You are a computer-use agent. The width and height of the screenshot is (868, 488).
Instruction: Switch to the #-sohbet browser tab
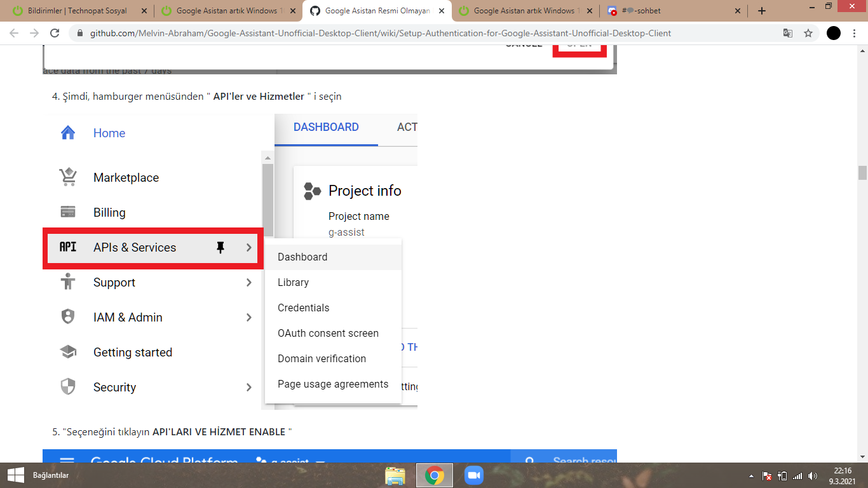[674, 11]
